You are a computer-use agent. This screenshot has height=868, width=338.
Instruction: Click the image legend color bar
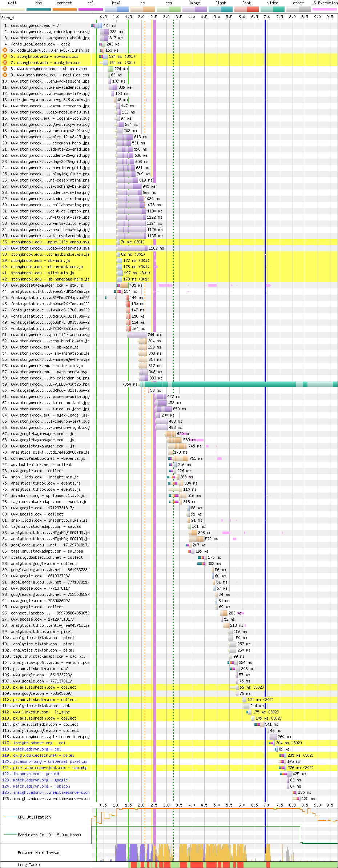(x=194, y=9)
